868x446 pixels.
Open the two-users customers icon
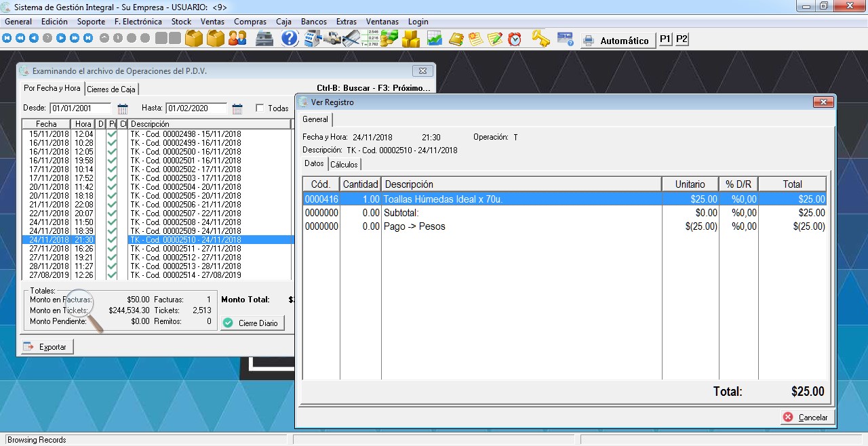click(237, 39)
